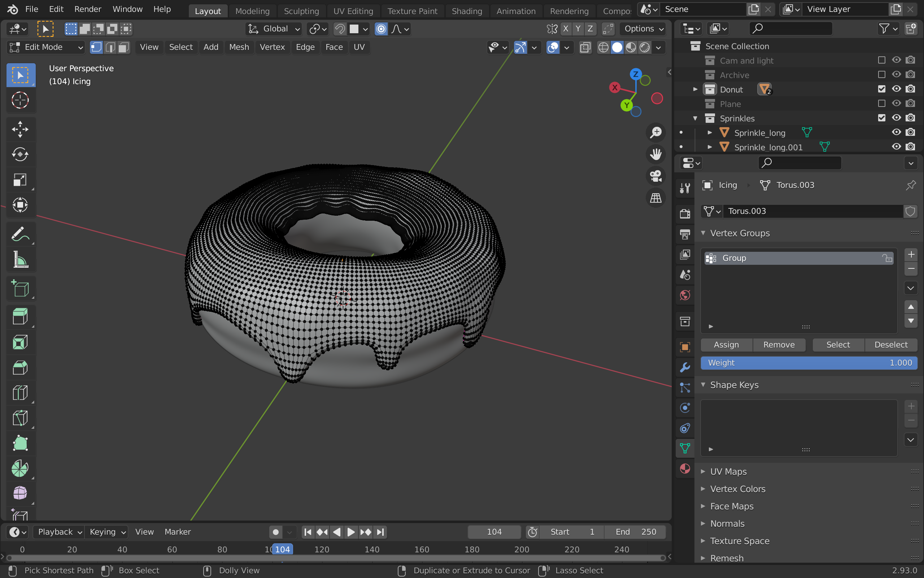This screenshot has height=578, width=924.
Task: Click the Weight slider
Action: coord(809,363)
